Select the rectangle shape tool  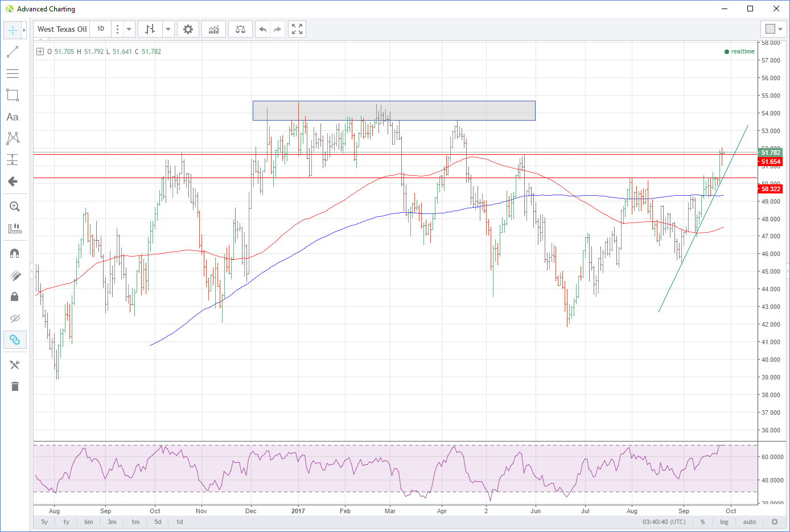[13, 95]
